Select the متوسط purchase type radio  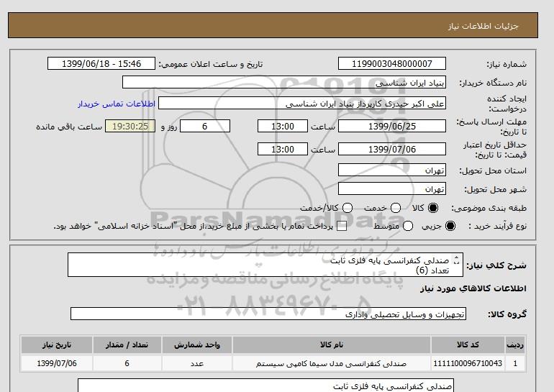point(408,226)
